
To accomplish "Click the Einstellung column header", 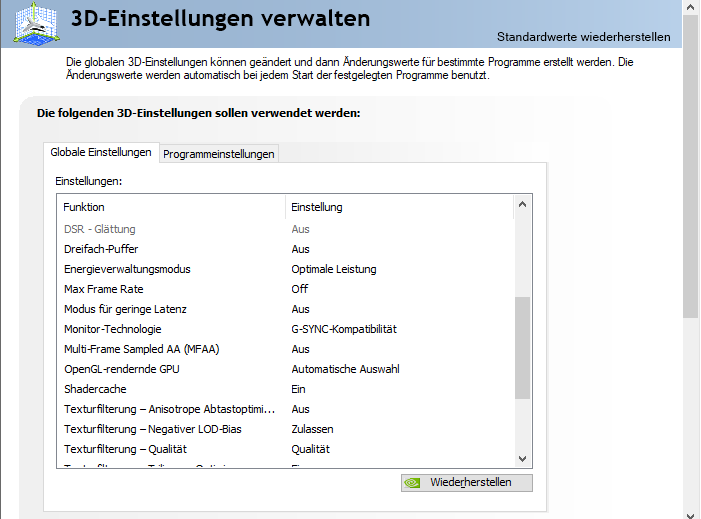I will (x=400, y=207).
